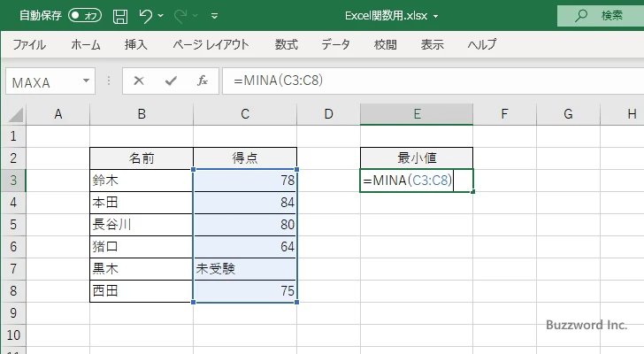The width and height of the screenshot is (644, 354).
Task: Expand the Name Box dropdown arrow
Action: coord(87,81)
